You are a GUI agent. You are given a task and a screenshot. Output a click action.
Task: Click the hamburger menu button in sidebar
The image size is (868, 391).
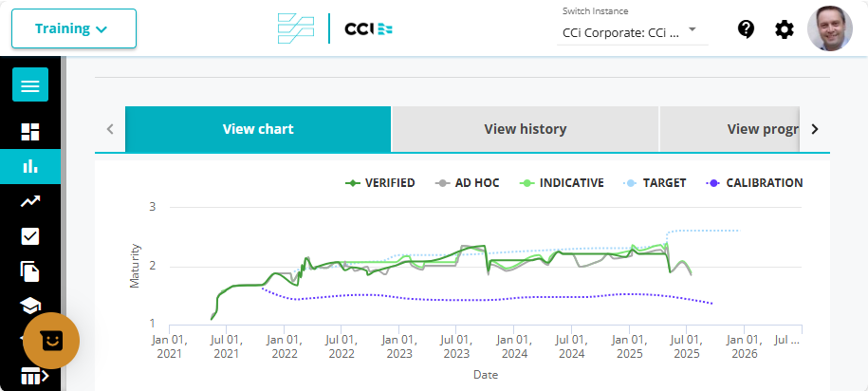coord(30,86)
